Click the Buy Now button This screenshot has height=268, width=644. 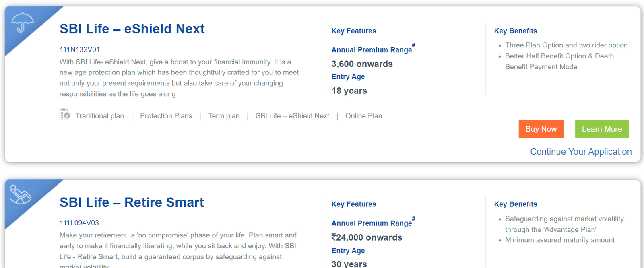541,129
